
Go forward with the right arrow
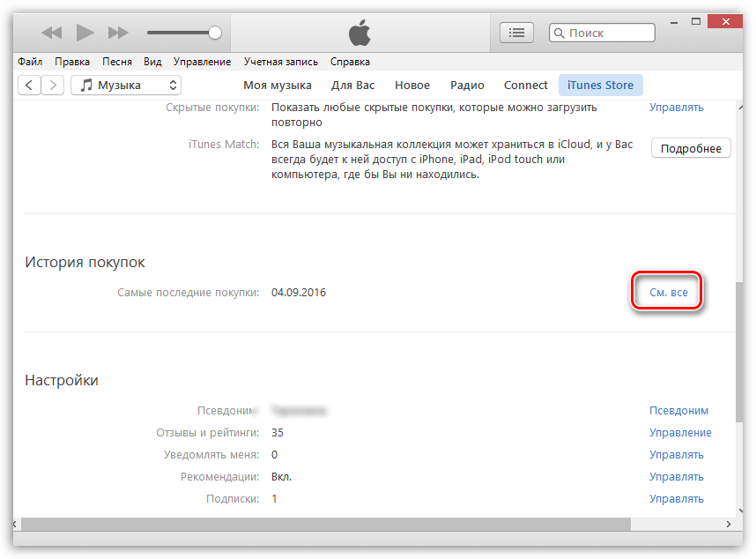[53, 86]
